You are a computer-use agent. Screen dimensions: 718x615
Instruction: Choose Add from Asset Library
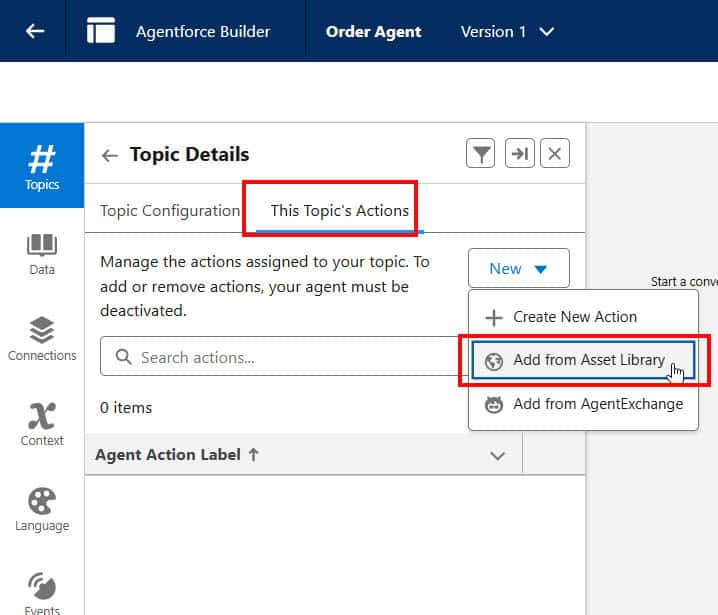coord(583,360)
